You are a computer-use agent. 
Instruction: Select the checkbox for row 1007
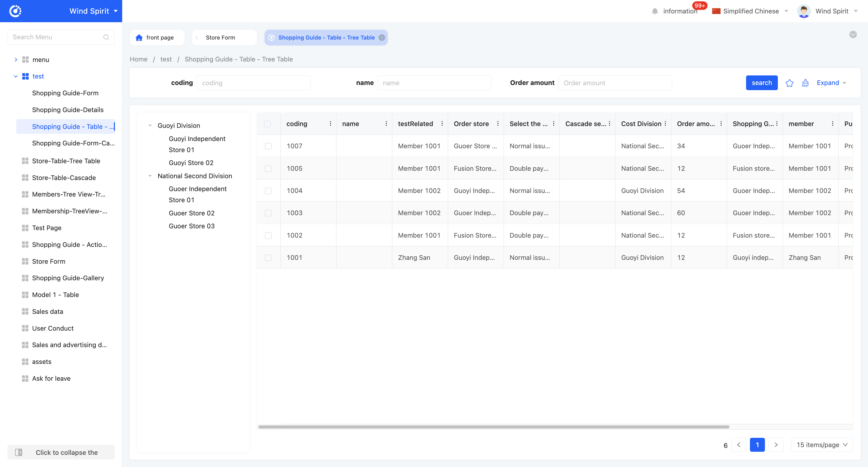click(268, 146)
